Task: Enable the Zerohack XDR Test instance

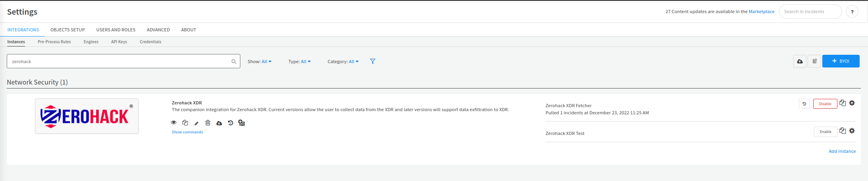Action: 825,132
